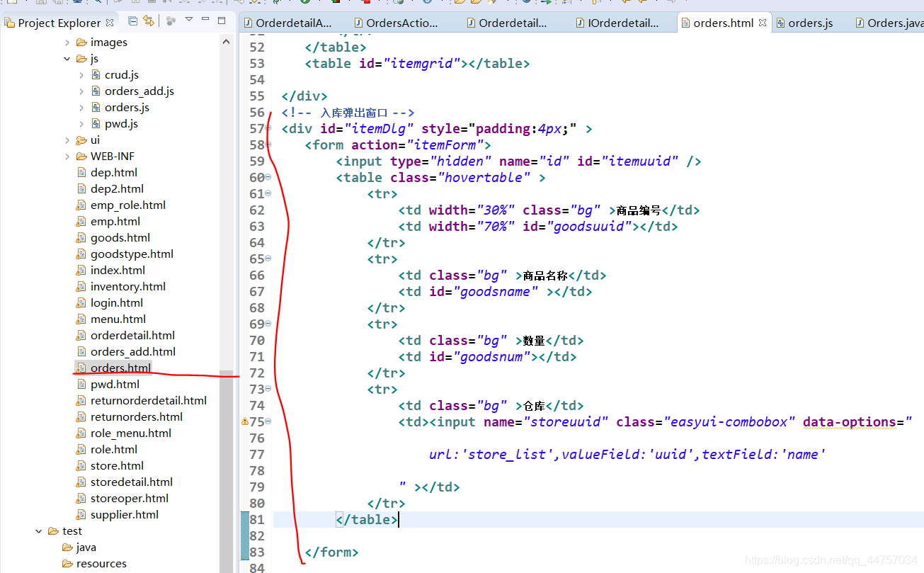The image size is (924, 573).
Task: Select role_menu.html in the tree
Action: (131, 433)
